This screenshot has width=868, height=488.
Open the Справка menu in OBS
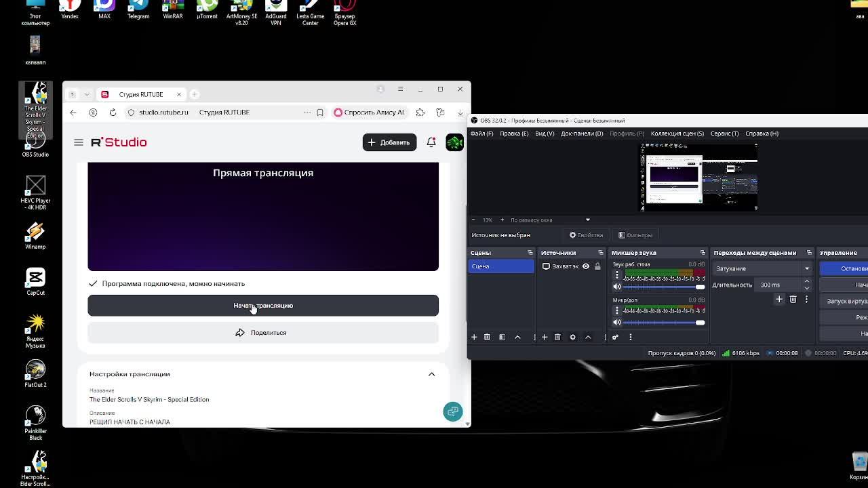[762, 134]
